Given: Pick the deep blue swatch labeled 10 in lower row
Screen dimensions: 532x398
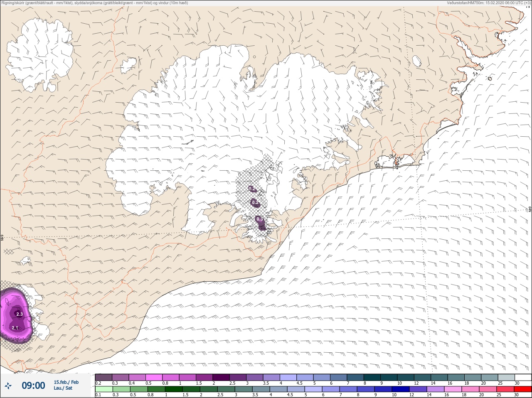Looking at the screenshot, I should tap(401, 389).
